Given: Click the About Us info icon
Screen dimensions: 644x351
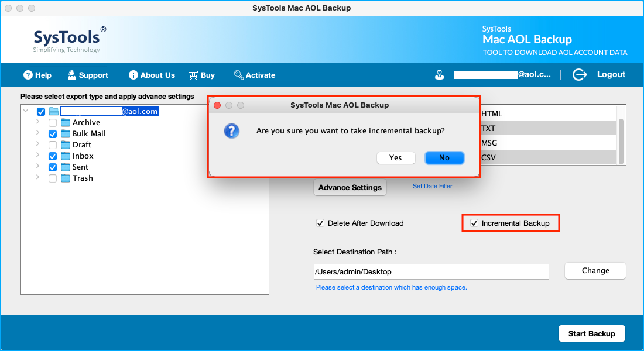Looking at the screenshot, I should click(x=133, y=75).
